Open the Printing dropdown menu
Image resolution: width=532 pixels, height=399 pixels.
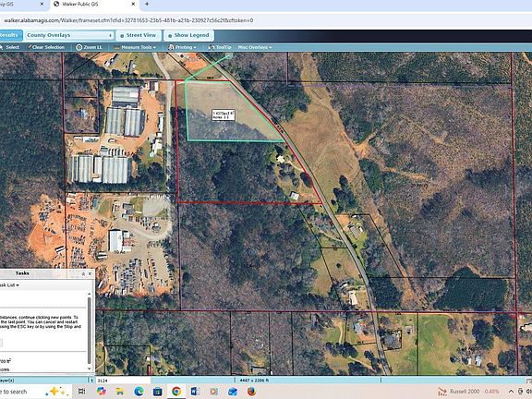coord(183,47)
